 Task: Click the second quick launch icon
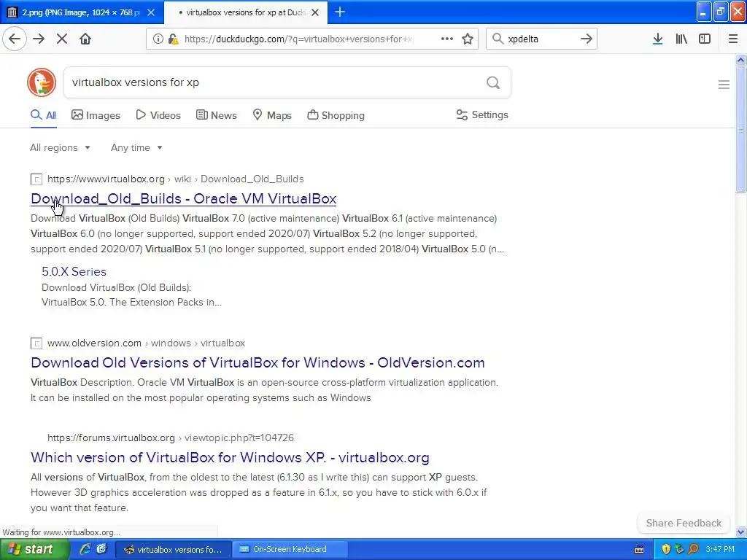point(101,549)
